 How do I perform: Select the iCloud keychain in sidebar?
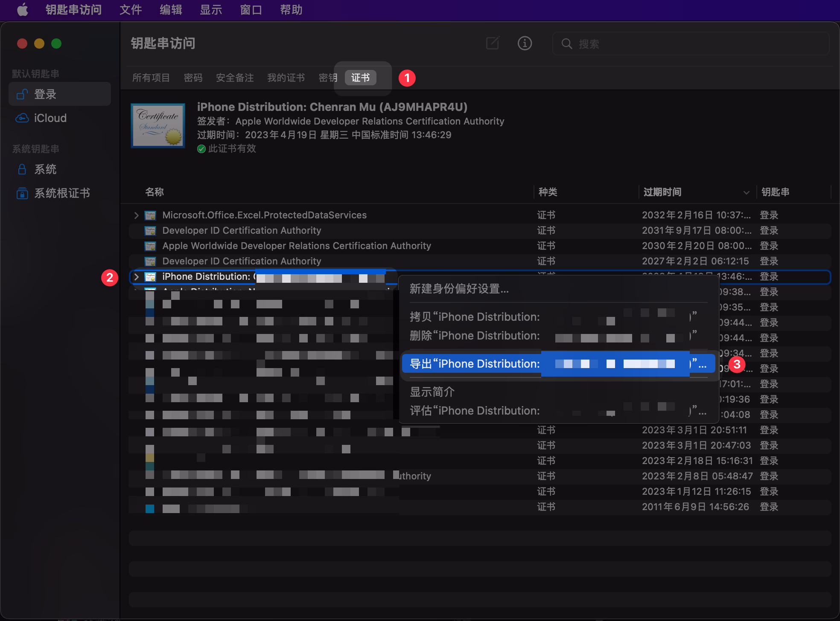point(50,118)
